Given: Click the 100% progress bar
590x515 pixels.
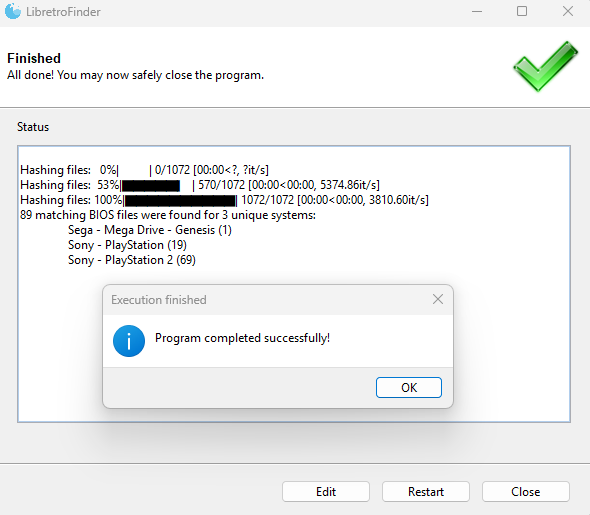Looking at the screenshot, I should pos(180,201).
